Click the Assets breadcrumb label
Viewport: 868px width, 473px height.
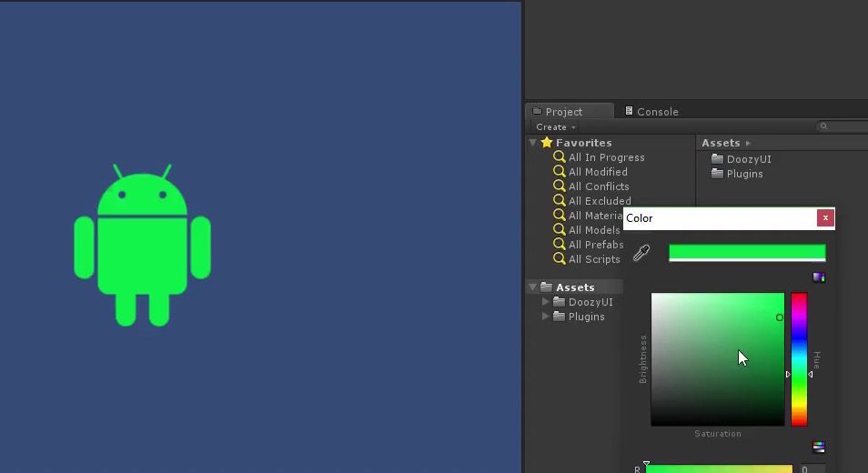pyautogui.click(x=721, y=143)
